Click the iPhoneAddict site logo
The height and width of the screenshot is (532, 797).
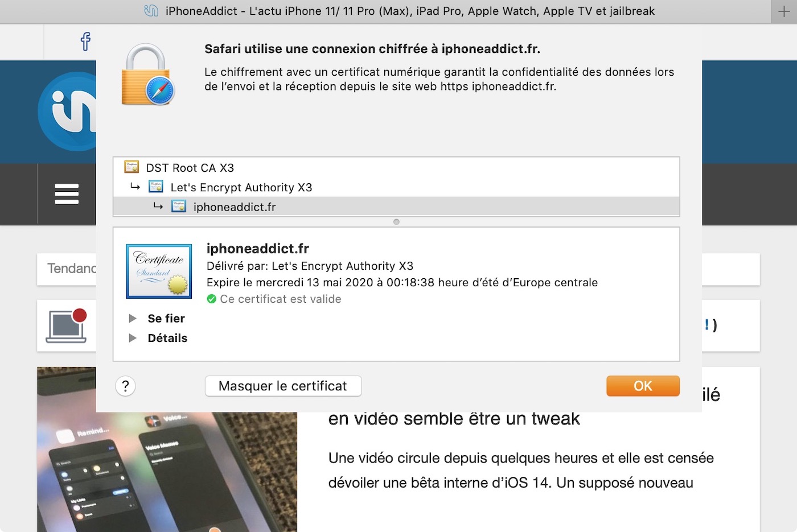point(67,112)
